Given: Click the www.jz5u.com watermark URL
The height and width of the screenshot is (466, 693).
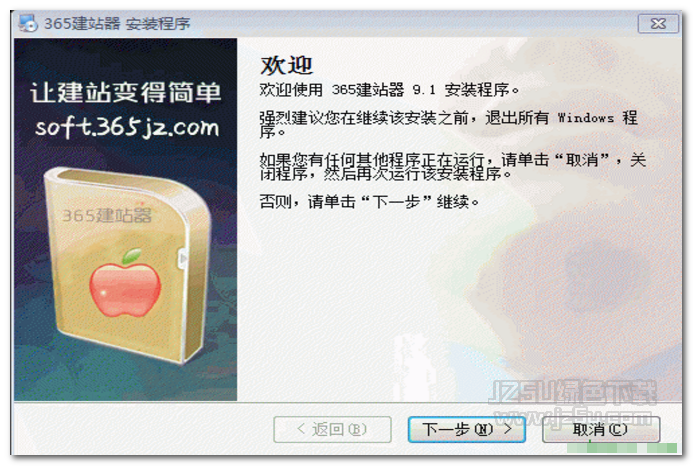Looking at the screenshot, I should (x=573, y=418).
